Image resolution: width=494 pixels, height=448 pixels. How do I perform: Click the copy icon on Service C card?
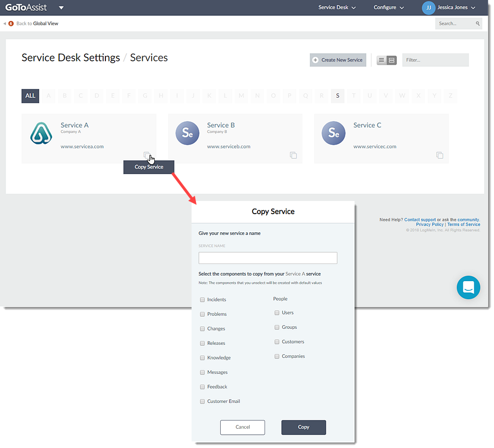(x=440, y=155)
